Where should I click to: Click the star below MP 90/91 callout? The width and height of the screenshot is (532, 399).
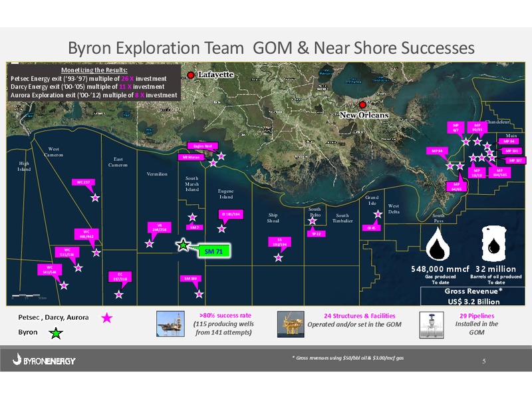tap(477, 141)
